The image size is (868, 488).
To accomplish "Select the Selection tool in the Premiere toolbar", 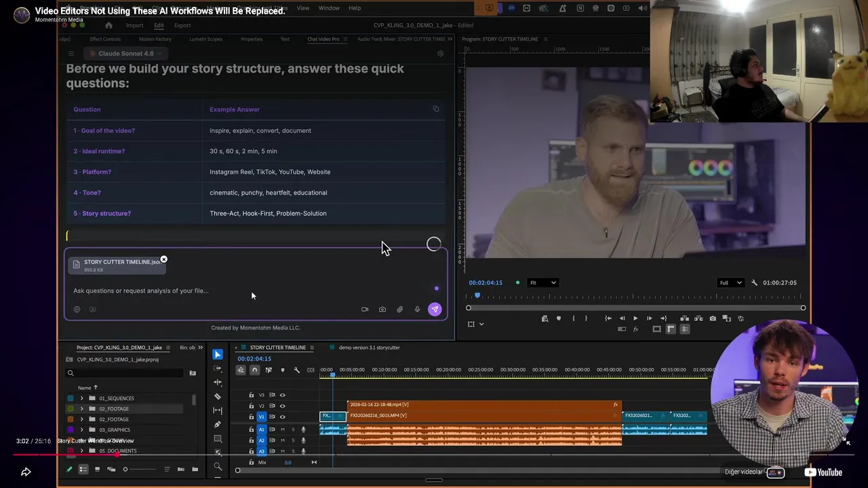I will coord(218,354).
